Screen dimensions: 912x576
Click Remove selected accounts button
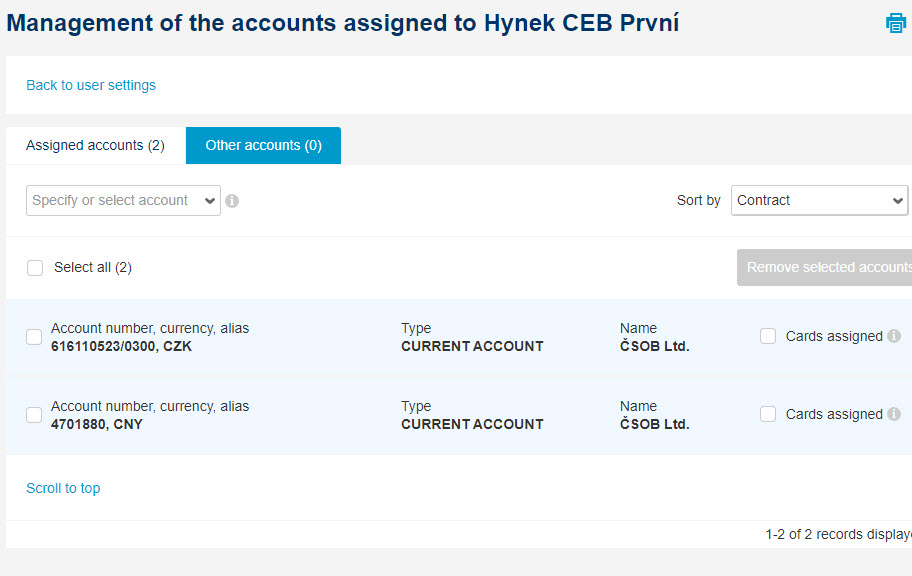[824, 268]
